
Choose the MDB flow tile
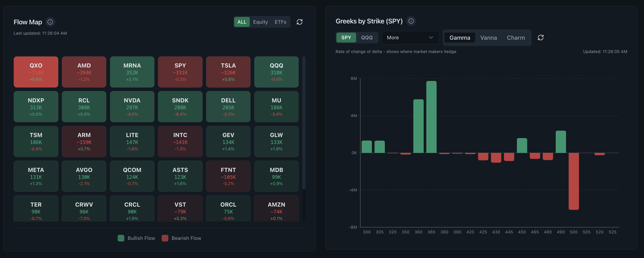(x=277, y=176)
